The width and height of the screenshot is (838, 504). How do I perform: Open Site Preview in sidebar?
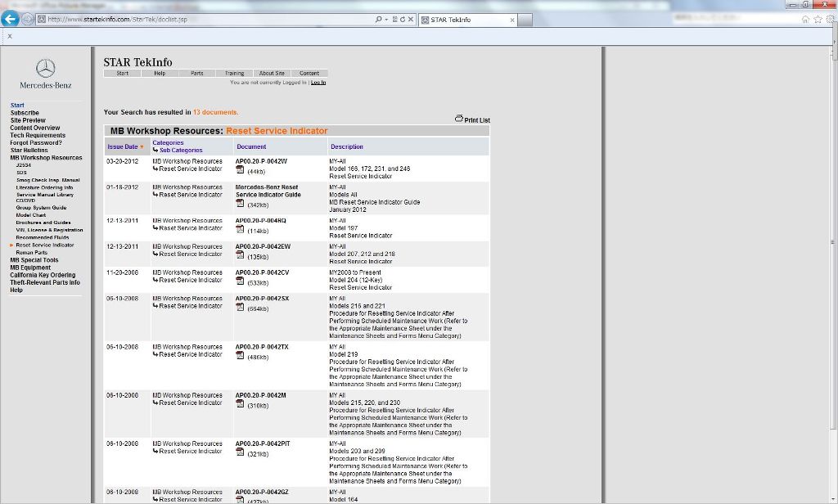point(28,120)
